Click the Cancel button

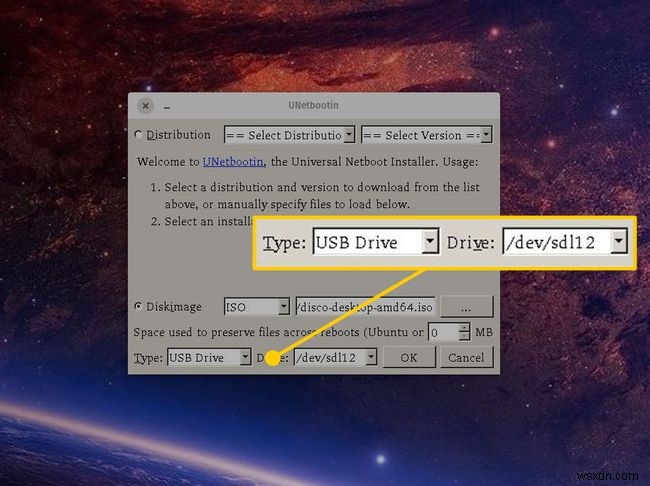pos(466,357)
